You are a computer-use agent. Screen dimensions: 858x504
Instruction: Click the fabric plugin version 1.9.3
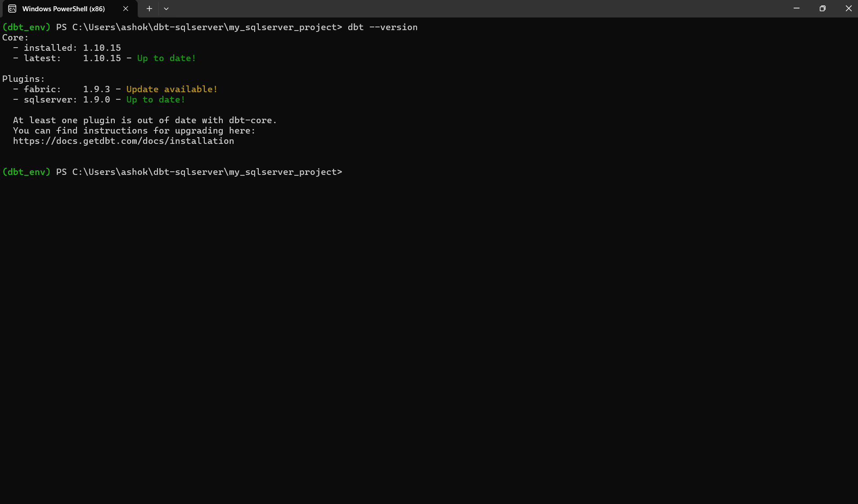[x=97, y=89]
